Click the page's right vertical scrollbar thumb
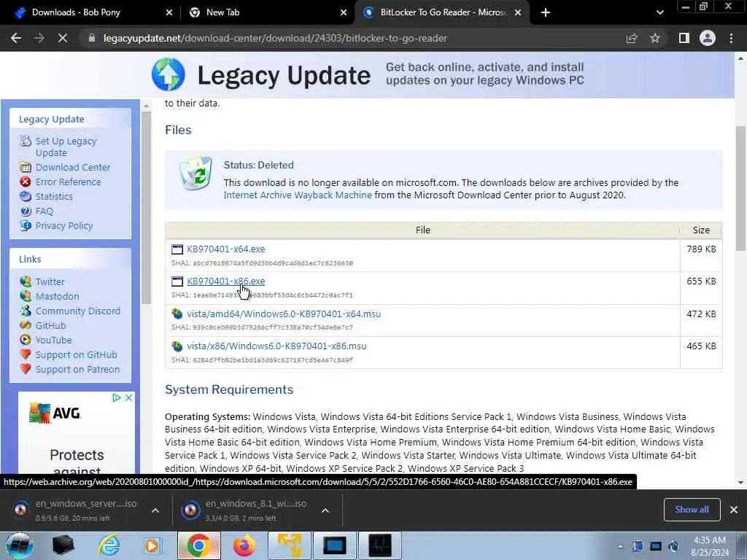 pos(740,188)
